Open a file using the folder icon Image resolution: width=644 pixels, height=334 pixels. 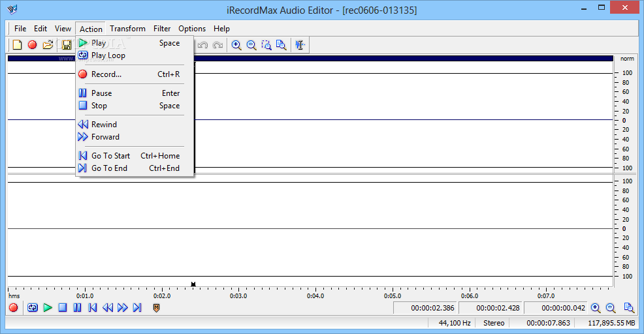pyautogui.click(x=48, y=45)
